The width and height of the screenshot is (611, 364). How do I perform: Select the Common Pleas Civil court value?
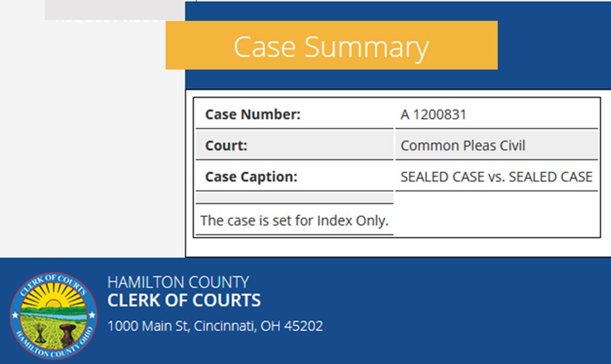point(462,146)
